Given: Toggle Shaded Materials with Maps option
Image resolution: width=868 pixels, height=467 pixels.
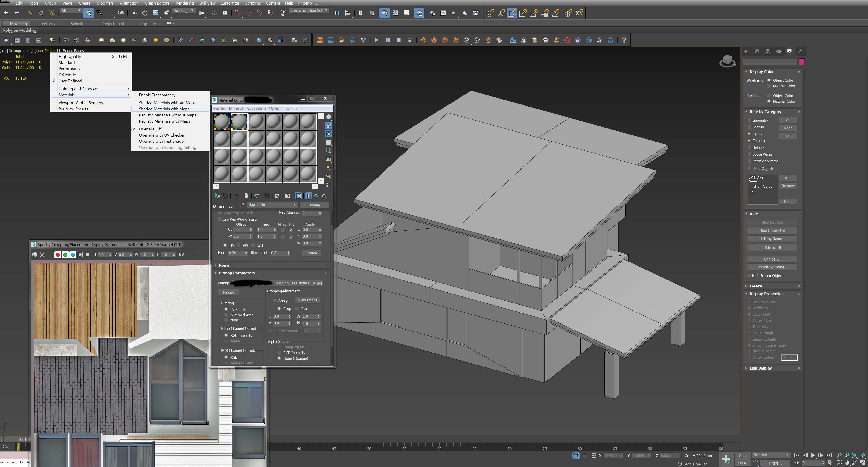Looking at the screenshot, I should (x=164, y=109).
